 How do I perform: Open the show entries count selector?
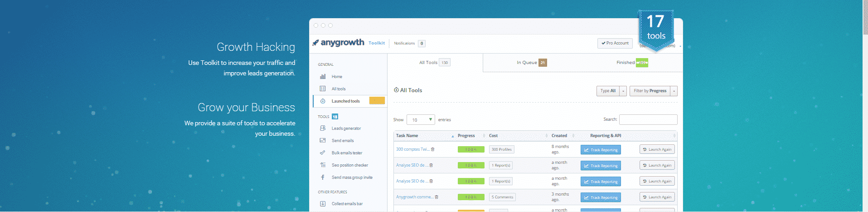(421, 120)
